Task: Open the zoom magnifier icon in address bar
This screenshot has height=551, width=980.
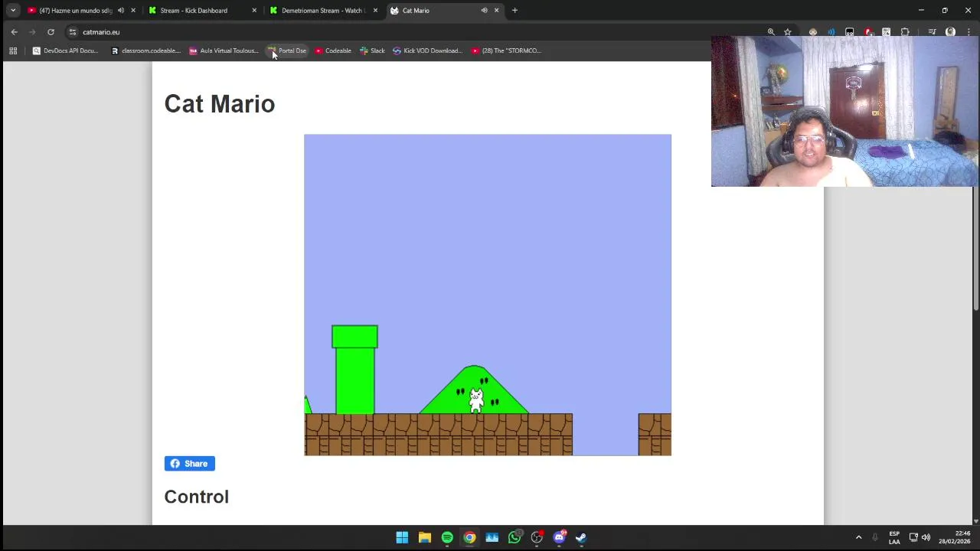Action: (x=771, y=32)
